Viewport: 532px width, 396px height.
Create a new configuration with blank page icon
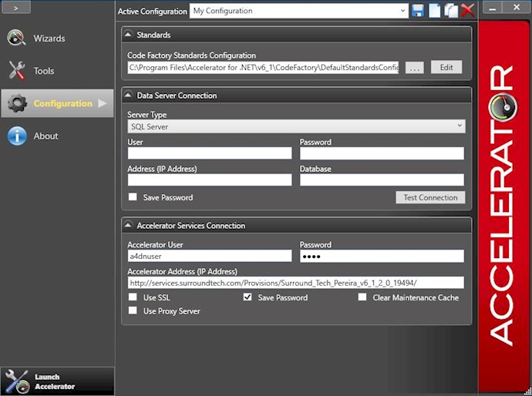click(434, 11)
